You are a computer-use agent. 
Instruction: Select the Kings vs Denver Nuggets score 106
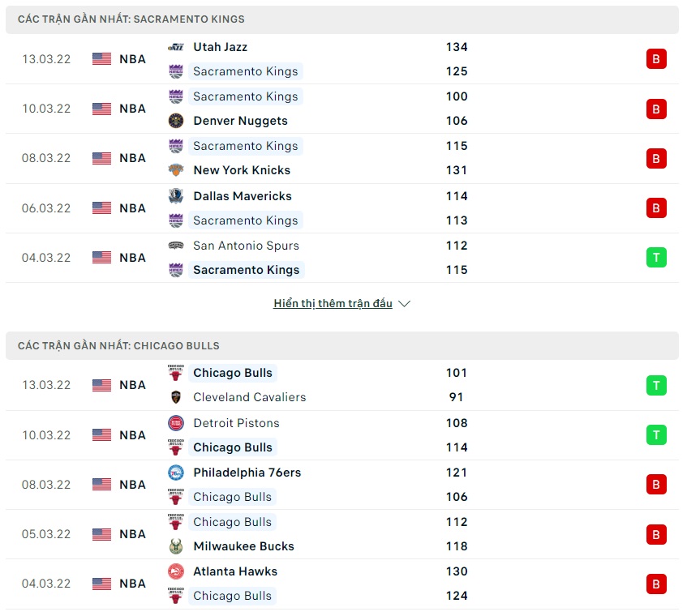tap(457, 121)
